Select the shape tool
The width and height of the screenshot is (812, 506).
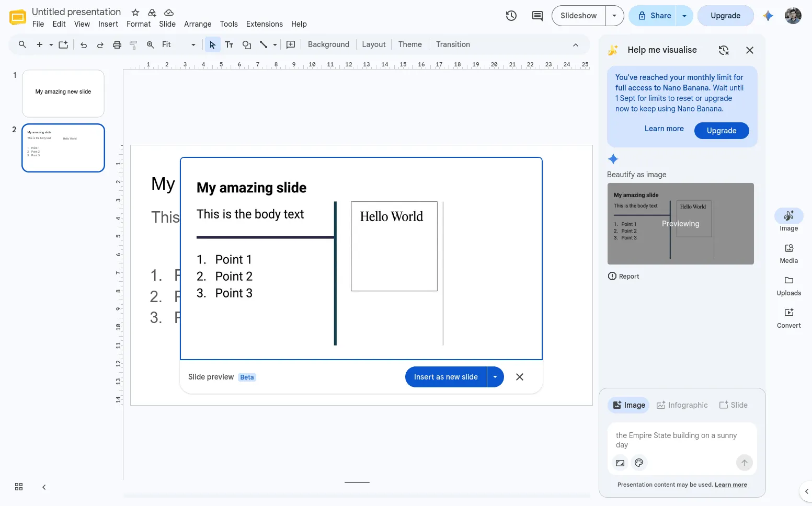pyautogui.click(x=247, y=45)
